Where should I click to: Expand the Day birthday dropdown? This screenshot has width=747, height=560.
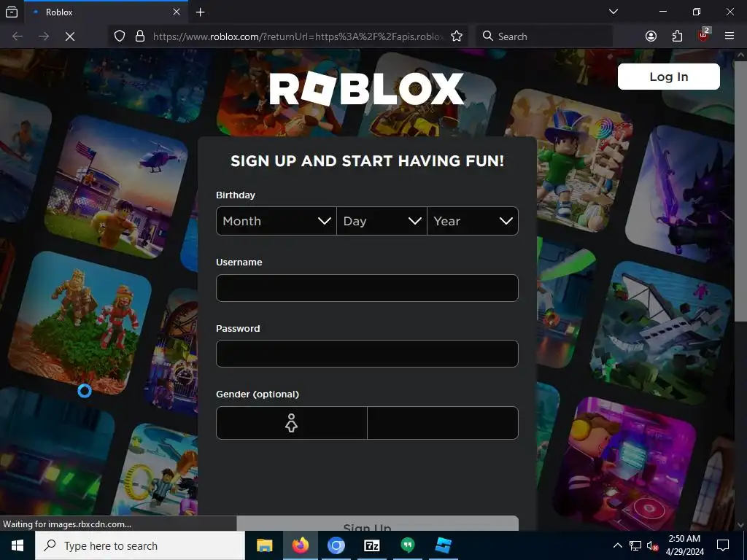[382, 221]
